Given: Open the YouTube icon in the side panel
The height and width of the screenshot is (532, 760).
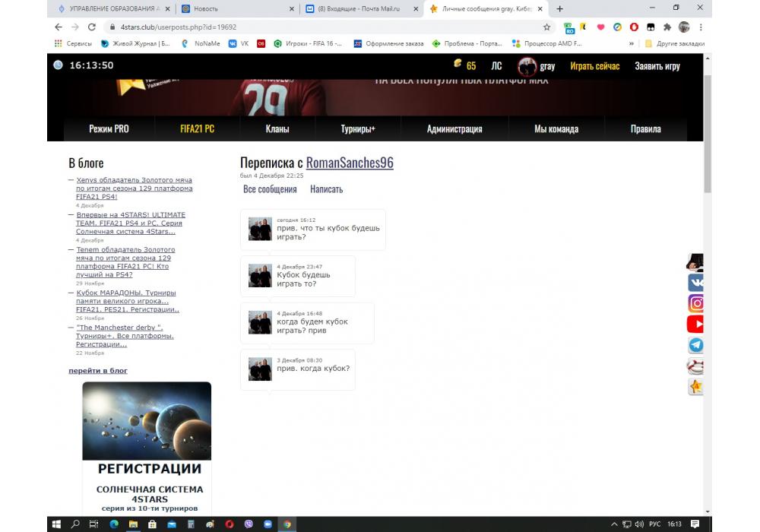Looking at the screenshot, I should [x=695, y=325].
